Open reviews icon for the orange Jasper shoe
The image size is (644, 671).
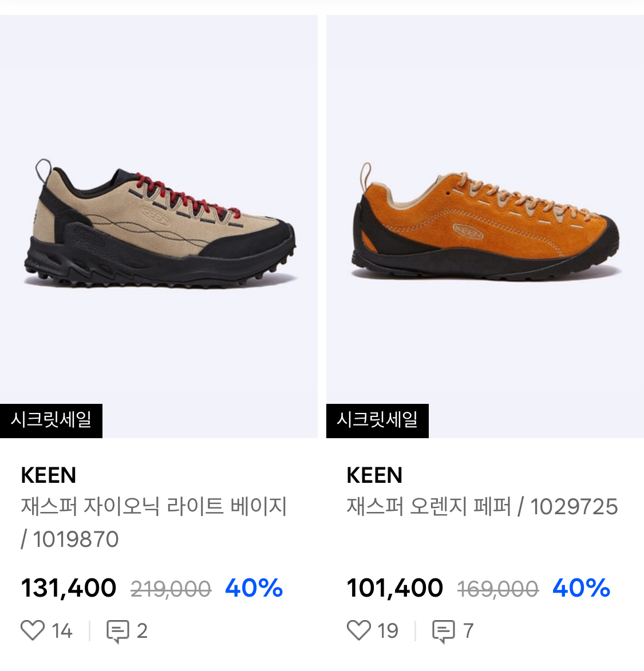coord(443,631)
